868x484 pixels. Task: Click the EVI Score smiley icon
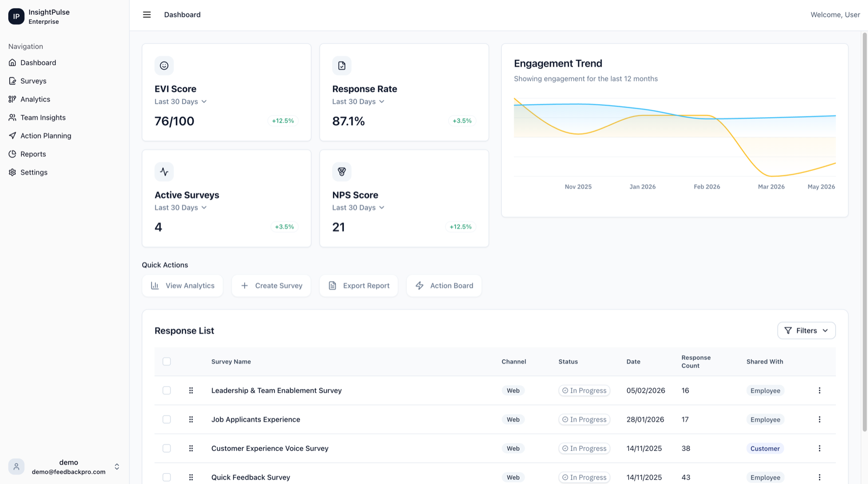[x=164, y=66]
